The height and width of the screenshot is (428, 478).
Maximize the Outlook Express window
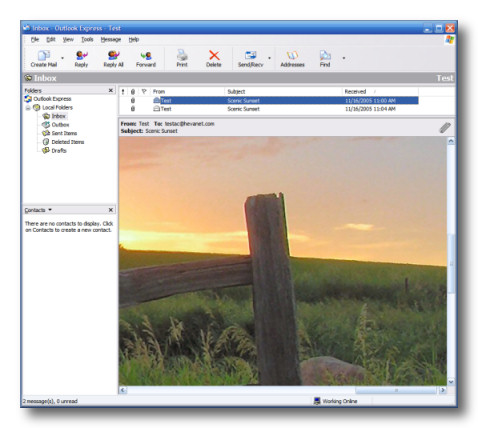point(439,28)
